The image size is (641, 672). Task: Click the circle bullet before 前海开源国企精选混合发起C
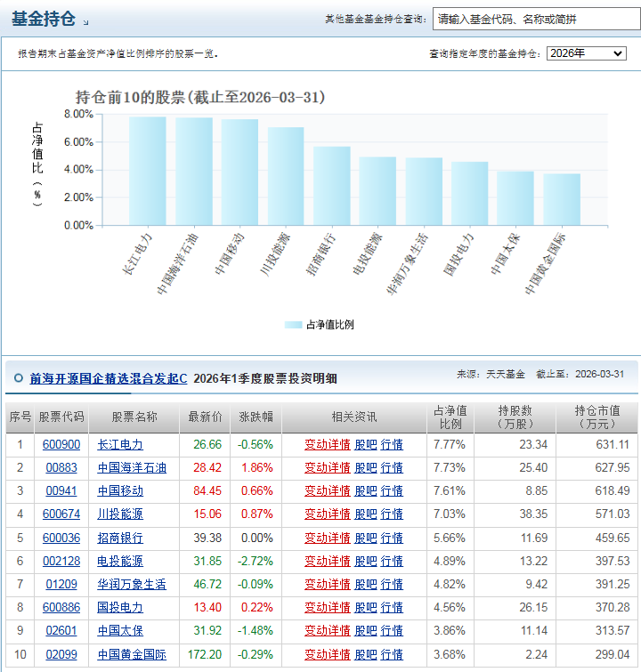pos(19,378)
